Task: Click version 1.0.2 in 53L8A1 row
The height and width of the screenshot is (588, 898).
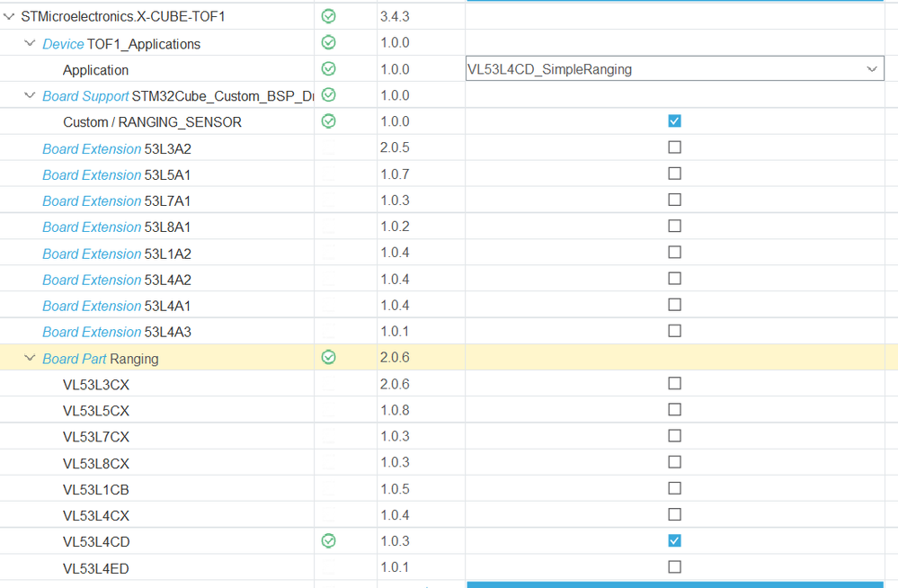Action: (395, 227)
